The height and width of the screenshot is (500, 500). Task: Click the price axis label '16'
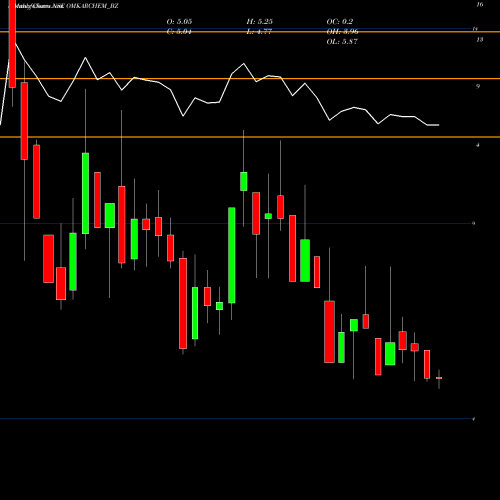tap(480, 5)
